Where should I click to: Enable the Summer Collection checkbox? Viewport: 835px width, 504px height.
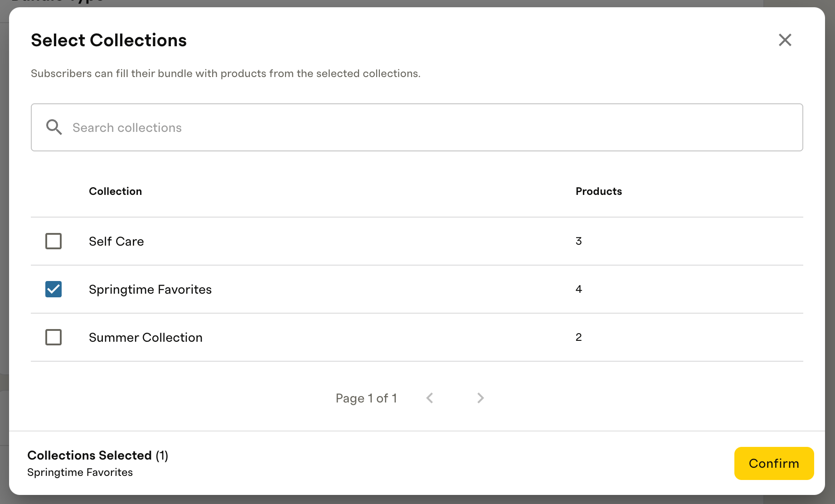click(53, 337)
